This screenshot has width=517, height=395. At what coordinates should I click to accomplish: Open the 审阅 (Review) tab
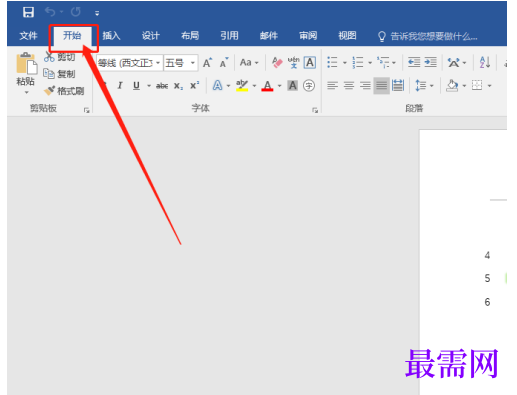308,35
